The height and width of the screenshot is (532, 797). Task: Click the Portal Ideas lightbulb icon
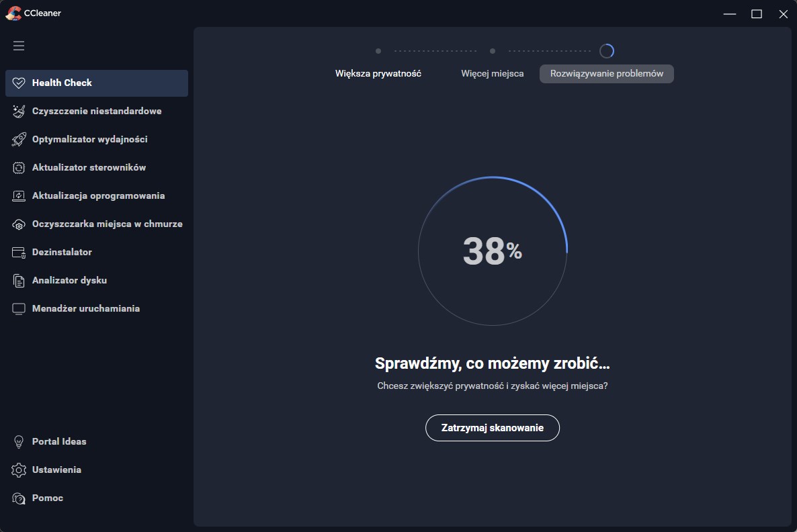tap(19, 441)
